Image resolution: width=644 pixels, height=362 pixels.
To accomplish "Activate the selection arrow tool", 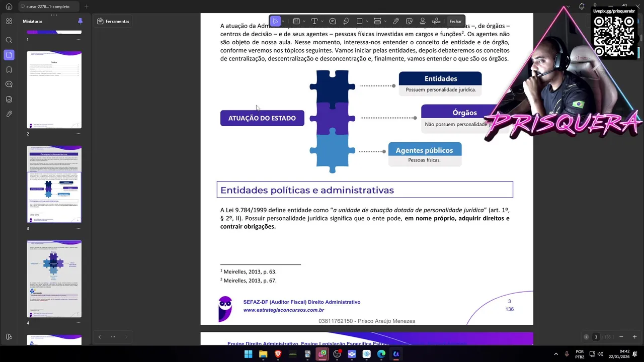I will [275, 21].
